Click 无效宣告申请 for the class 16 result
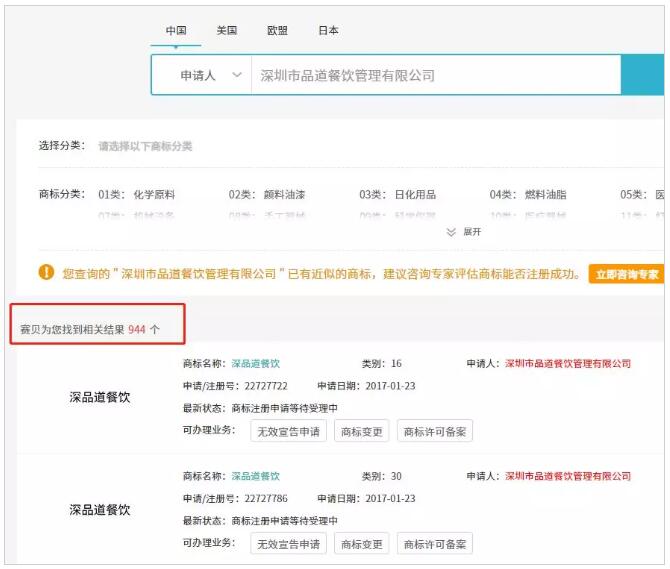The height and width of the screenshot is (569, 670). 288,432
